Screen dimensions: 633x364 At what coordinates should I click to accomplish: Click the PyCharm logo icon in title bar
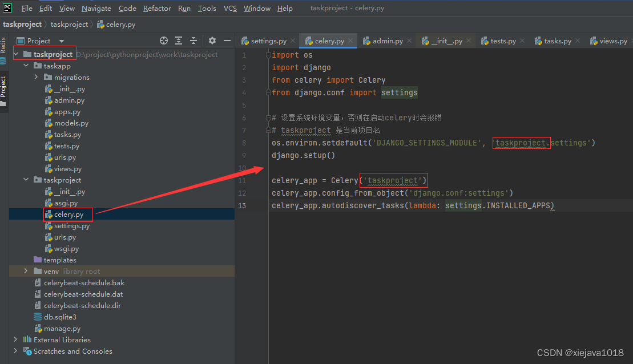tap(7, 8)
